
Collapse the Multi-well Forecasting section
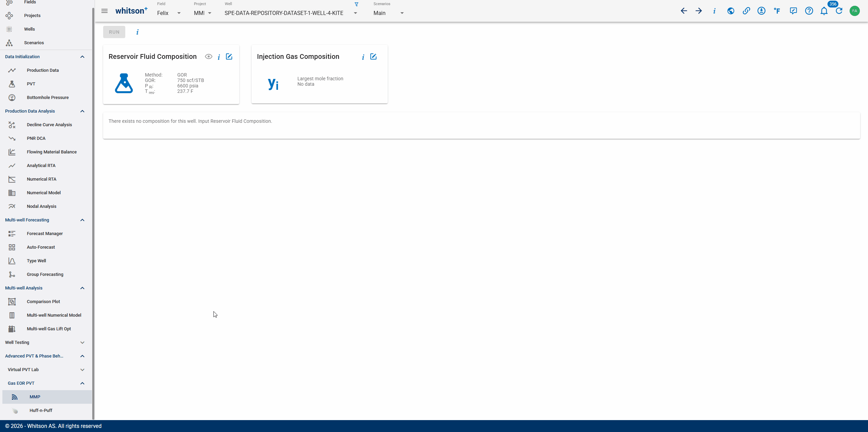(x=82, y=220)
